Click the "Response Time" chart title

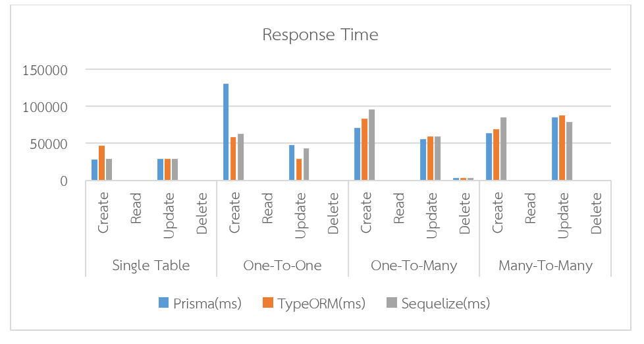(x=320, y=35)
